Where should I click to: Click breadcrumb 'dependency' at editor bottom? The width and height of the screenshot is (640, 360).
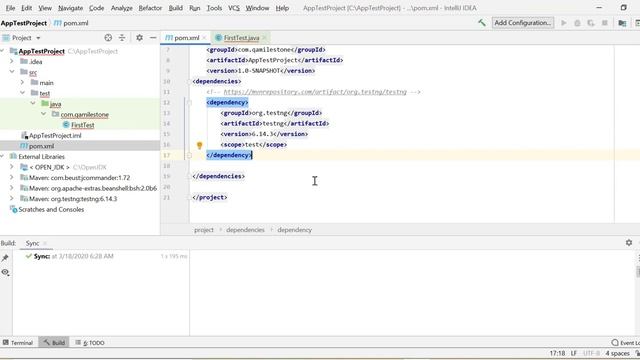point(294,230)
